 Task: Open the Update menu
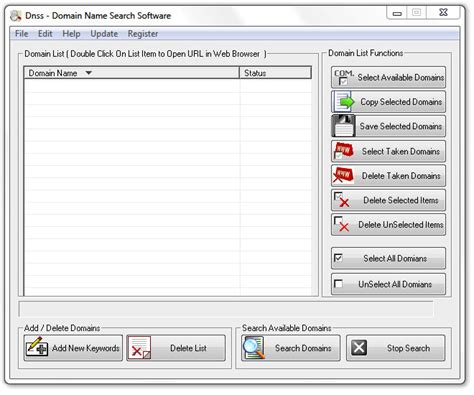[104, 34]
